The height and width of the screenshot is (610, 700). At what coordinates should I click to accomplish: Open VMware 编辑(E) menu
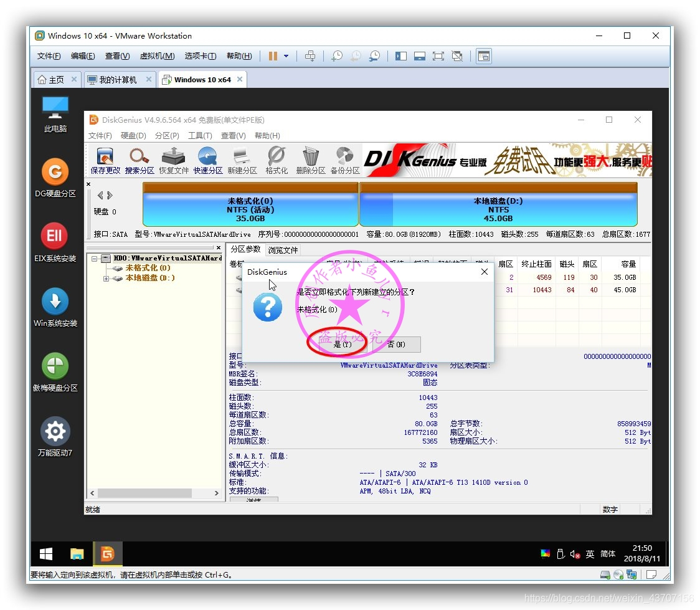point(83,56)
